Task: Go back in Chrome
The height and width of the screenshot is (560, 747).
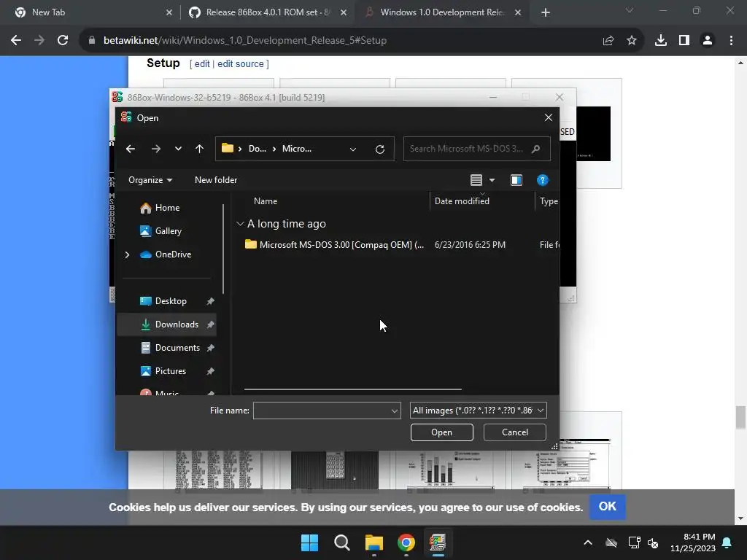Action: click(16, 41)
